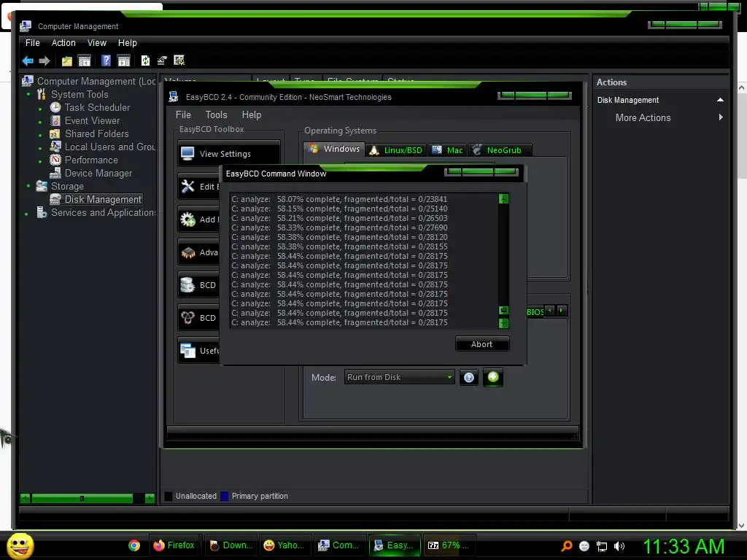Click the tab-strip left scroll arrow near BIOS
This screenshot has height=560, width=747.
(550, 311)
